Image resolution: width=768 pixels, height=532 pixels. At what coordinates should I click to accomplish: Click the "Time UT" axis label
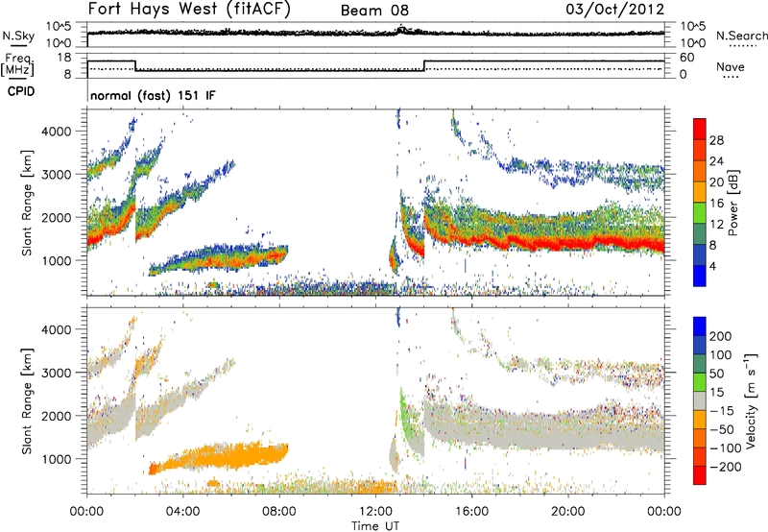pos(375,526)
